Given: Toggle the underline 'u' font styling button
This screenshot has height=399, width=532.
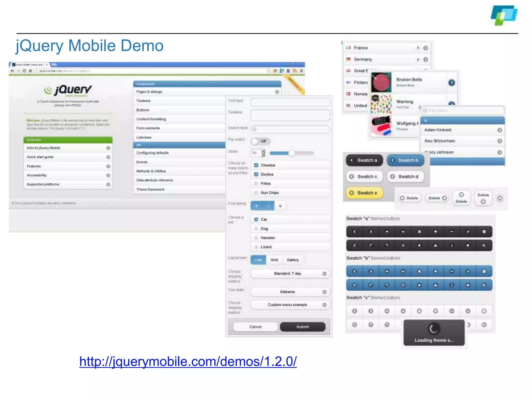Looking at the screenshot, I should pos(280,206).
